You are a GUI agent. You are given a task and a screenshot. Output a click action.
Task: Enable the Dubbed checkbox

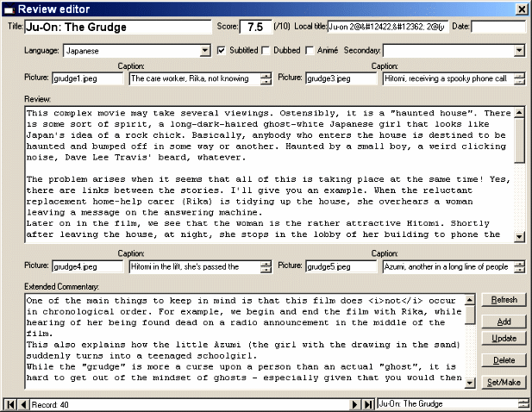coord(266,51)
